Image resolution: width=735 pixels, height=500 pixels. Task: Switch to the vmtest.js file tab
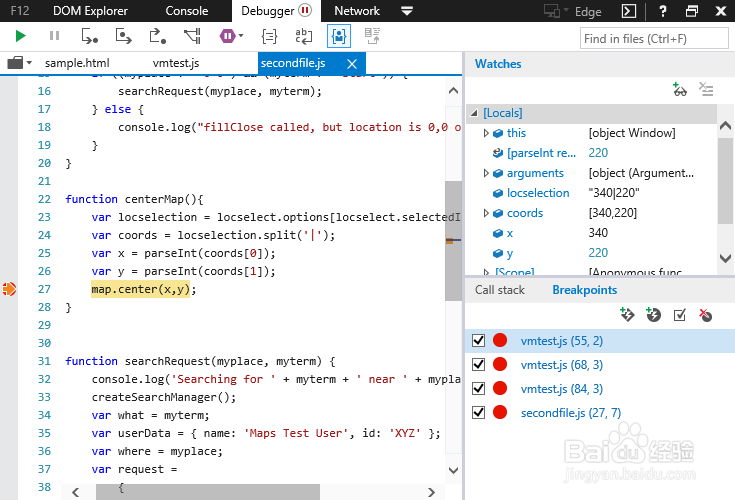(176, 63)
